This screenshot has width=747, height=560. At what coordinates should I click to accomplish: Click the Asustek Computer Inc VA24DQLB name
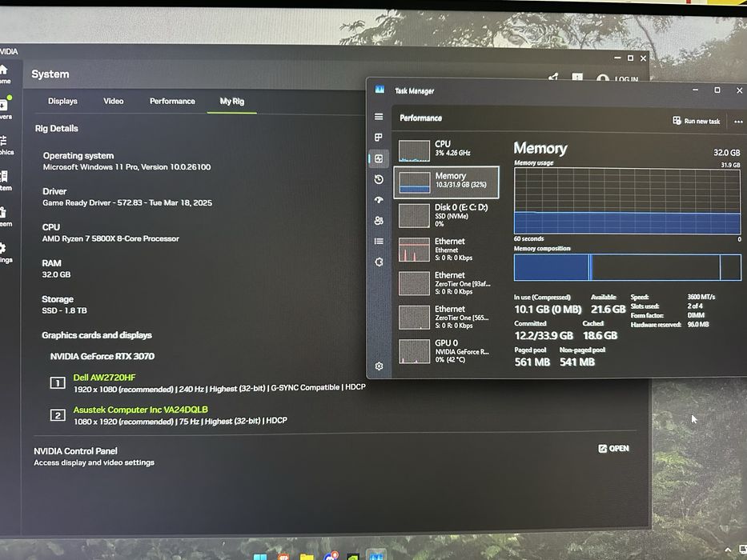(141, 410)
